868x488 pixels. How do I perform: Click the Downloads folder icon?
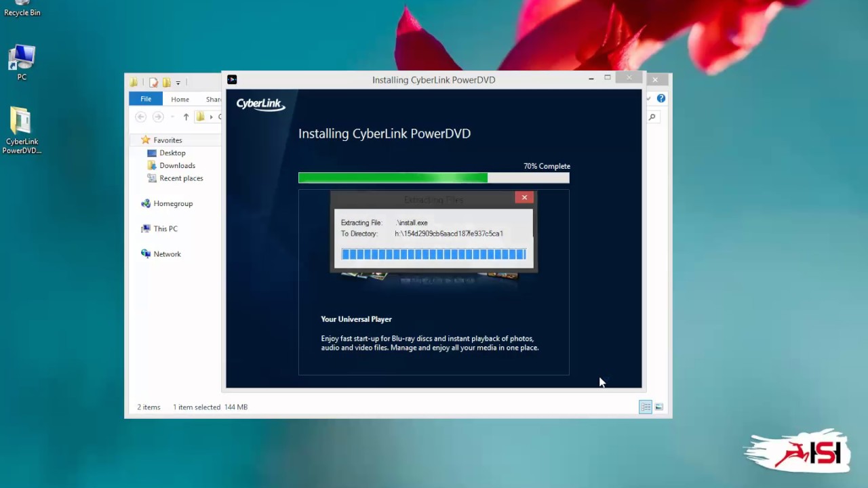pyautogui.click(x=153, y=165)
